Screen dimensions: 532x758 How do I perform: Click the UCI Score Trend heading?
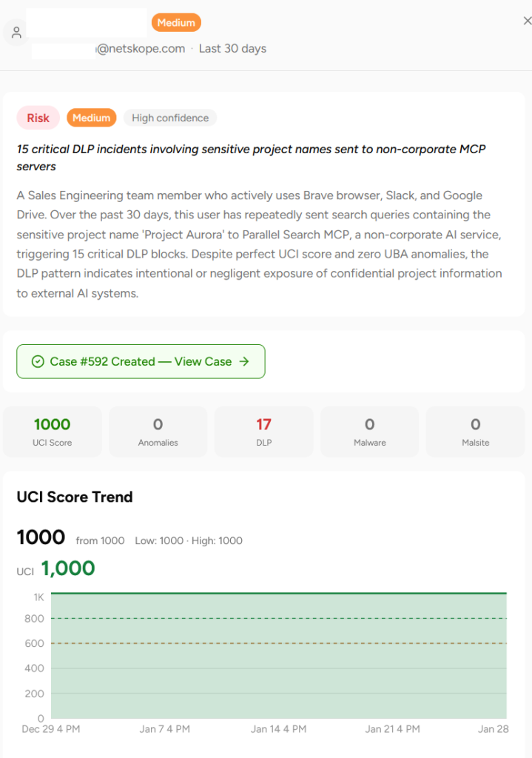[75, 497]
